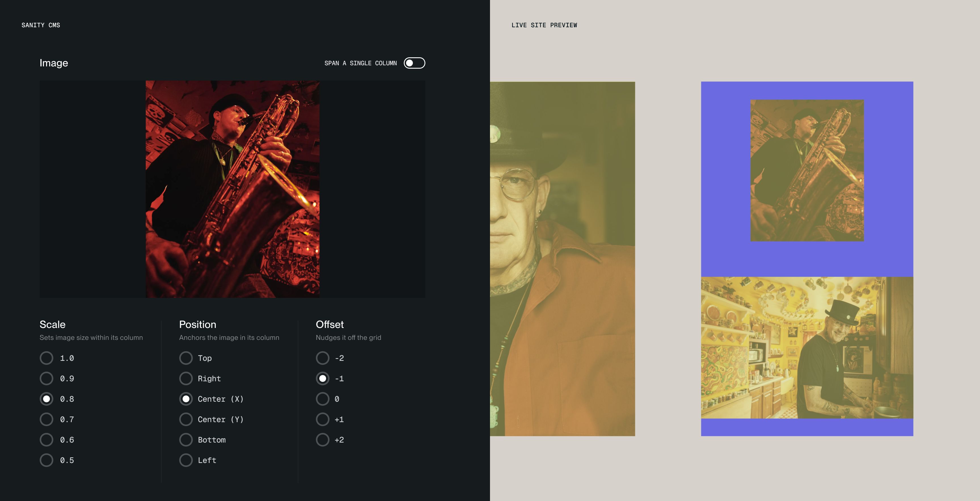Pick the 0.6 scale option
This screenshot has width=980, height=501.
point(47,440)
